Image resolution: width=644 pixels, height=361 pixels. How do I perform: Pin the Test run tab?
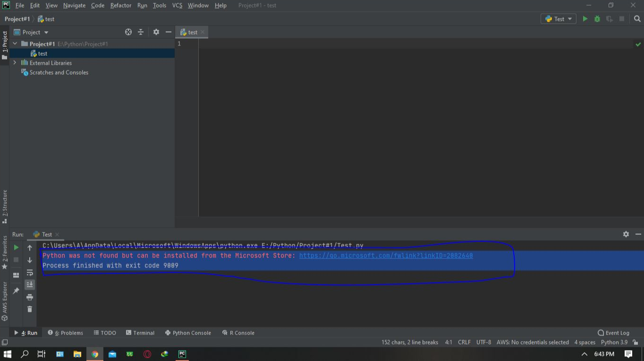click(16, 291)
